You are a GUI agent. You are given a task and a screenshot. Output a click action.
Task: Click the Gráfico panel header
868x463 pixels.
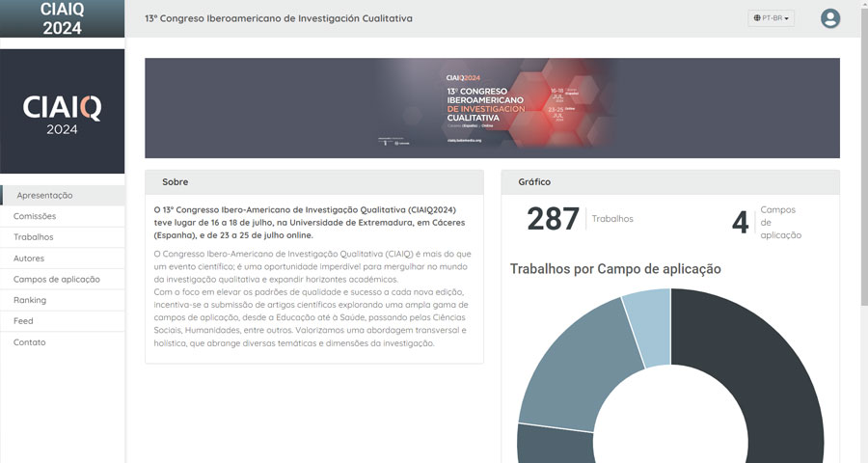[670, 182]
